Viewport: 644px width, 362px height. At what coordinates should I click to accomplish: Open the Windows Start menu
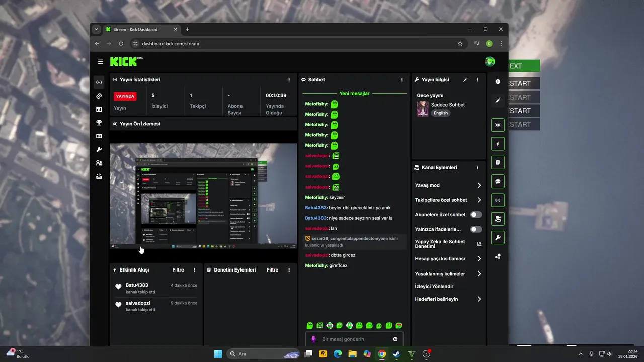[x=218, y=354]
